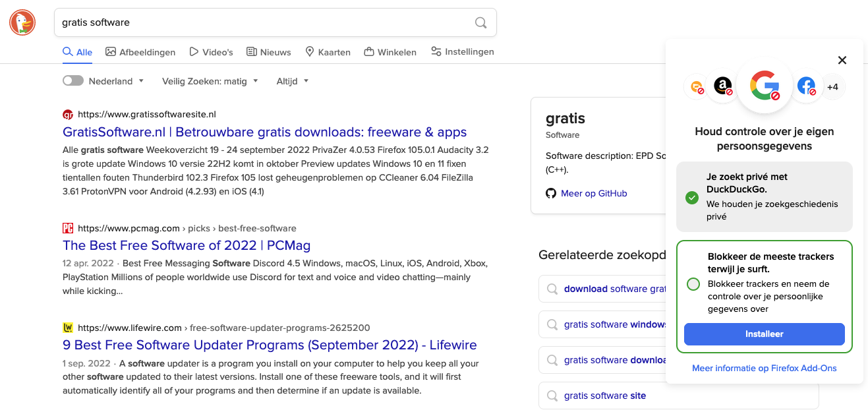Switch to the Afbeeldingen tab
Screen dimensions: 868x414
click(140, 52)
